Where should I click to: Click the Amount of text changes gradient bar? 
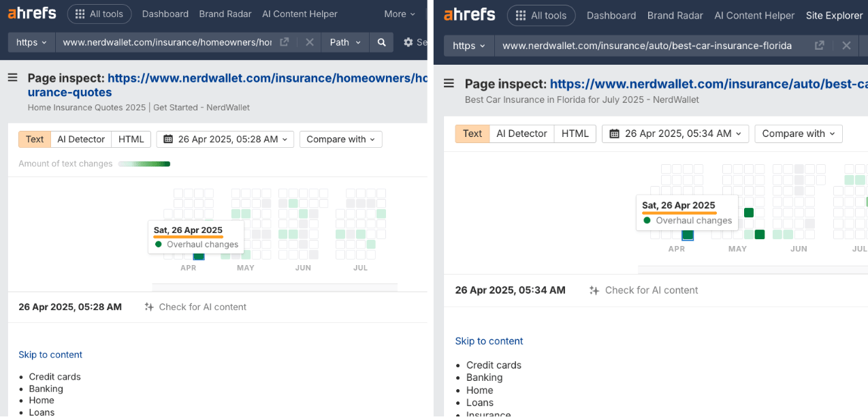click(x=144, y=164)
